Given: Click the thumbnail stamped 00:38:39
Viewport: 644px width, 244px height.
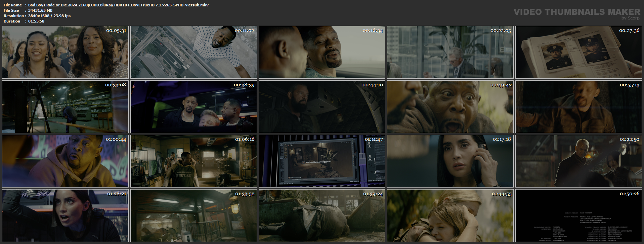Looking at the screenshot, I should click(194, 107).
